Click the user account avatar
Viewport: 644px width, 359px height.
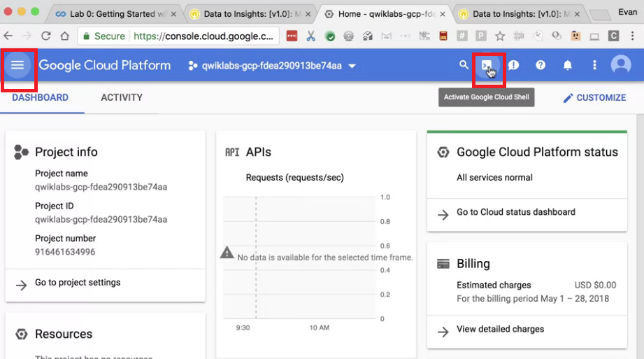[621, 65]
